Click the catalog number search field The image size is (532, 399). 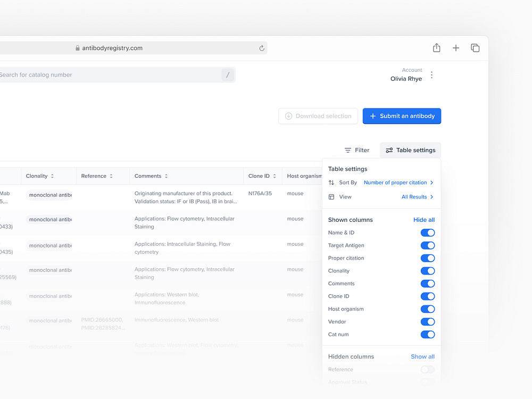point(106,75)
